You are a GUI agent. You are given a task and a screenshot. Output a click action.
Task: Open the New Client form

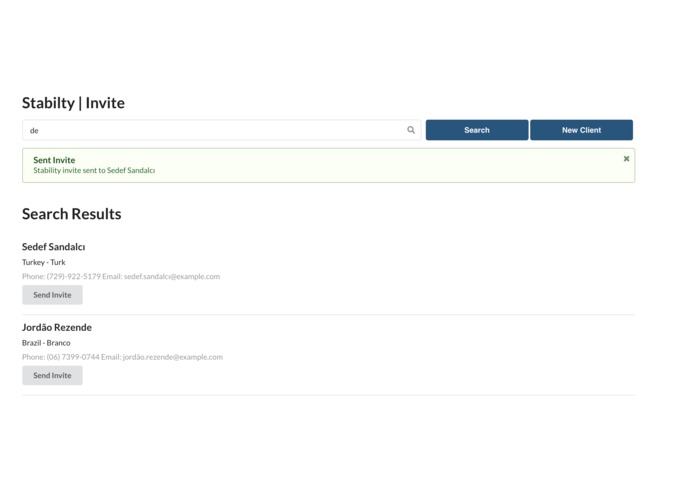coord(582,130)
